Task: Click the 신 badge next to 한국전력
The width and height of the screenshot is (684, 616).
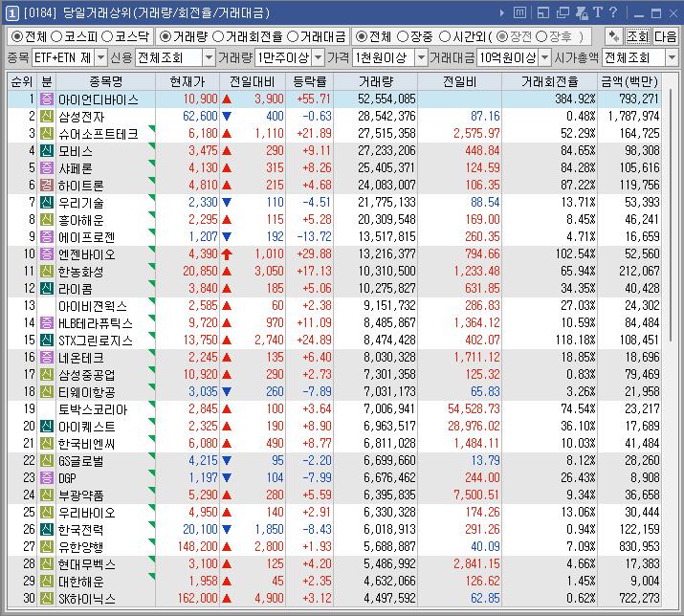Action: click(x=47, y=529)
